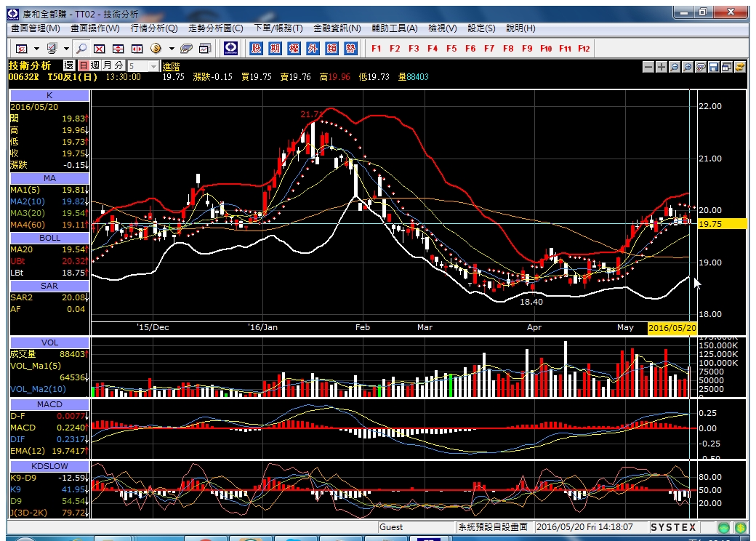Click the highlighted 2016/05/20 date marker
The height and width of the screenshot is (541, 756).
[672, 328]
